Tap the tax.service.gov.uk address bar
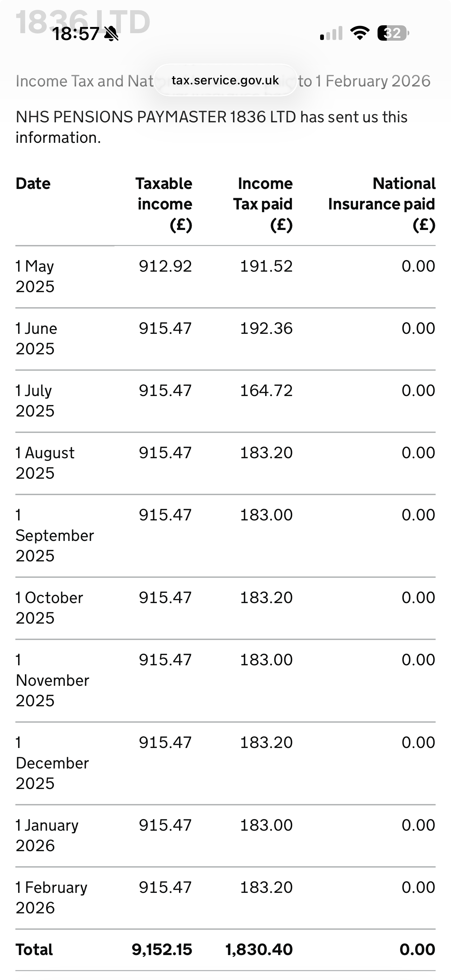The height and width of the screenshot is (980, 451). [x=225, y=80]
